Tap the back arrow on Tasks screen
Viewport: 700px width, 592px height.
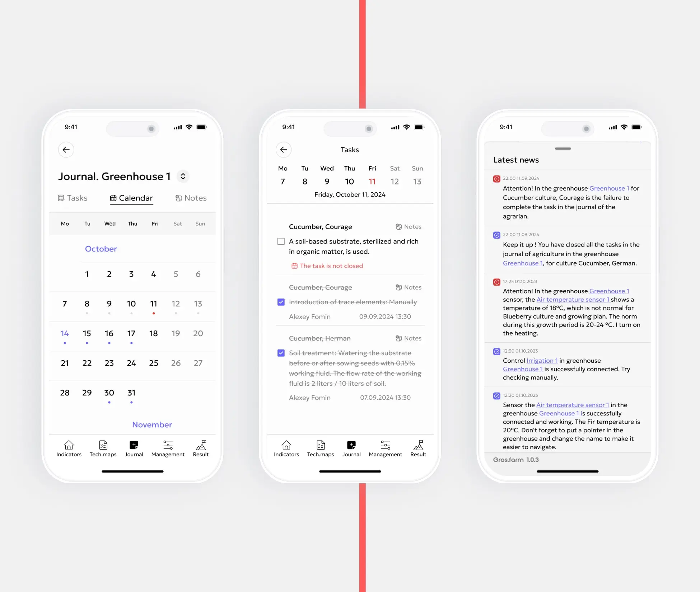(284, 149)
